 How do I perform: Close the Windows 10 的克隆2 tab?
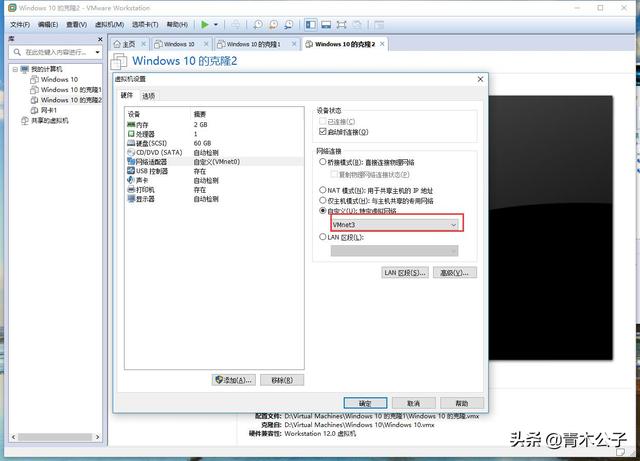click(382, 44)
